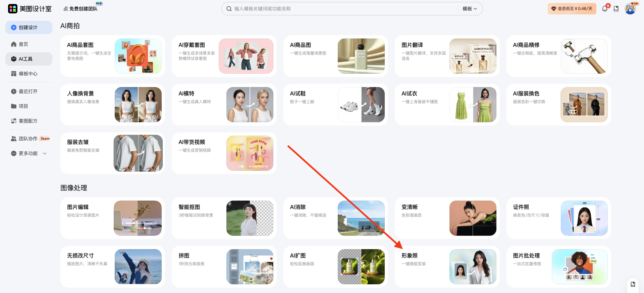Open the tutorial book icon in header
This screenshot has height=293, width=644.
tap(616, 9)
